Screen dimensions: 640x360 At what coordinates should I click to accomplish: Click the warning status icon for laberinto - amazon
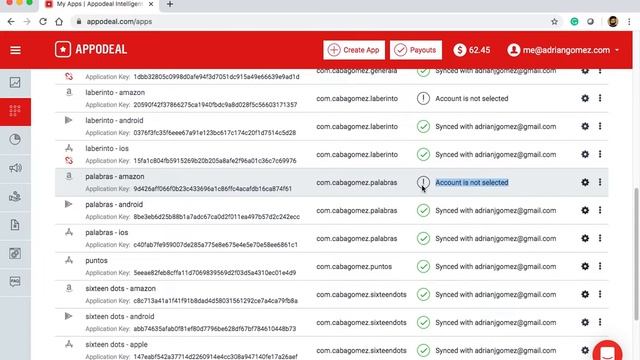tap(423, 98)
